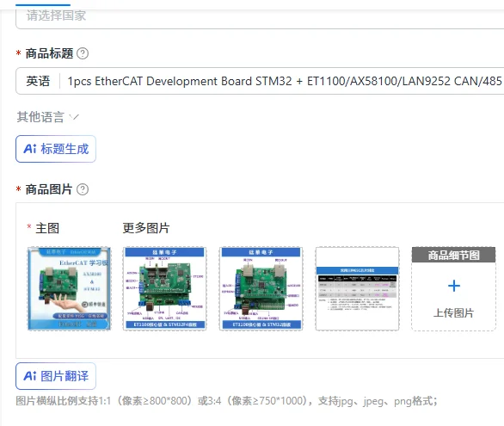Edit the English product title input
Image resolution: width=504 pixels, height=426 pixels.
(x=285, y=81)
